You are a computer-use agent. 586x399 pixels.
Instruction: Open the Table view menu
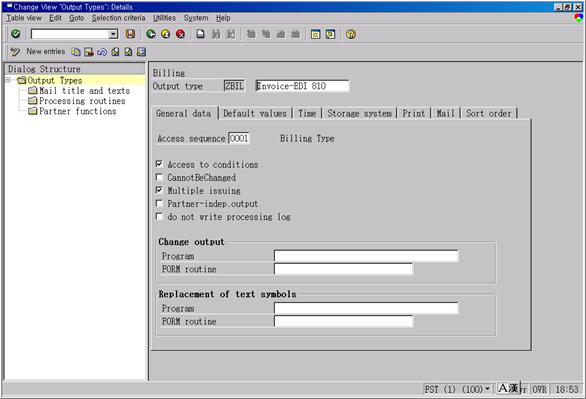click(x=24, y=18)
